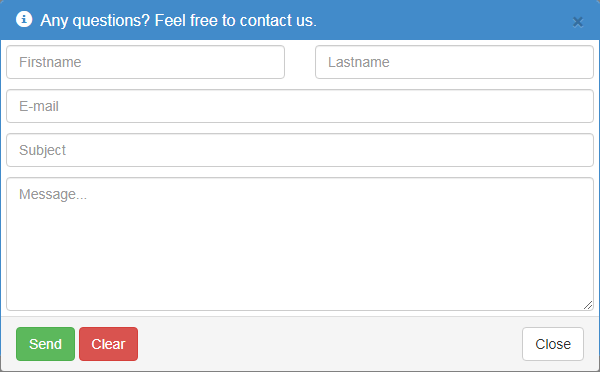Dismiss the dialog with the X icon
The width and height of the screenshot is (600, 372).
tap(578, 22)
